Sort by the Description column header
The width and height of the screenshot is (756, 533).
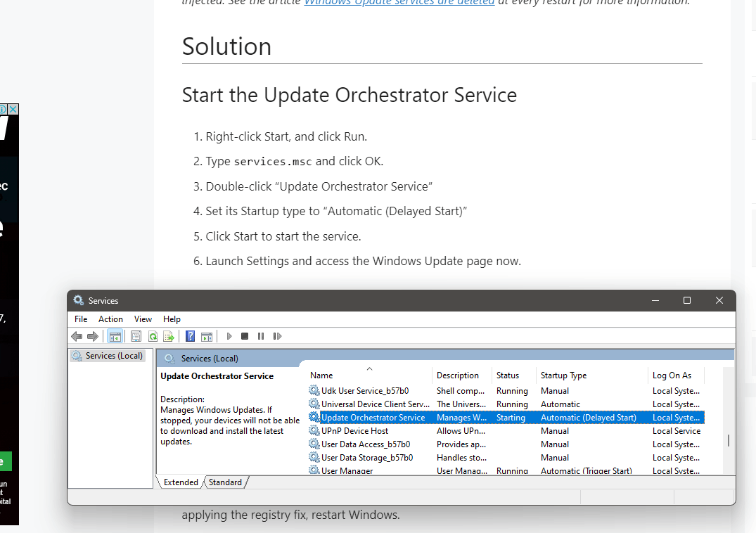click(x=462, y=375)
